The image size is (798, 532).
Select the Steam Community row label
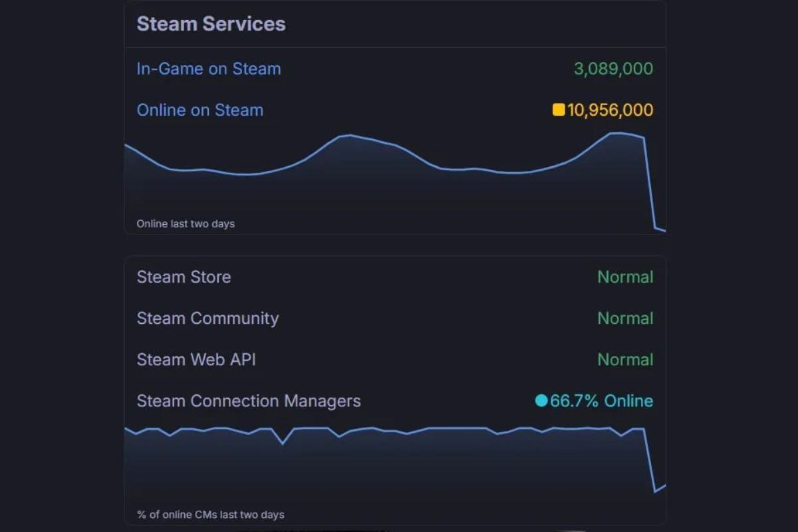[207, 318]
